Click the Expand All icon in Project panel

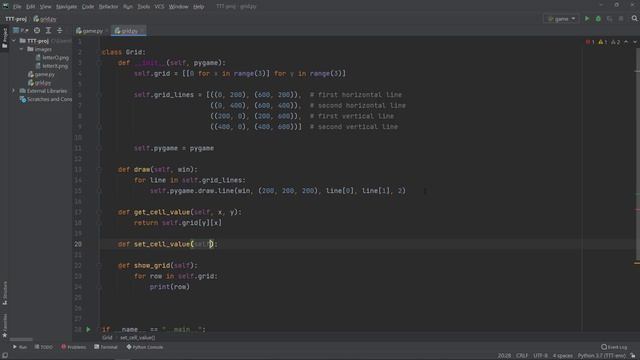tap(48, 31)
